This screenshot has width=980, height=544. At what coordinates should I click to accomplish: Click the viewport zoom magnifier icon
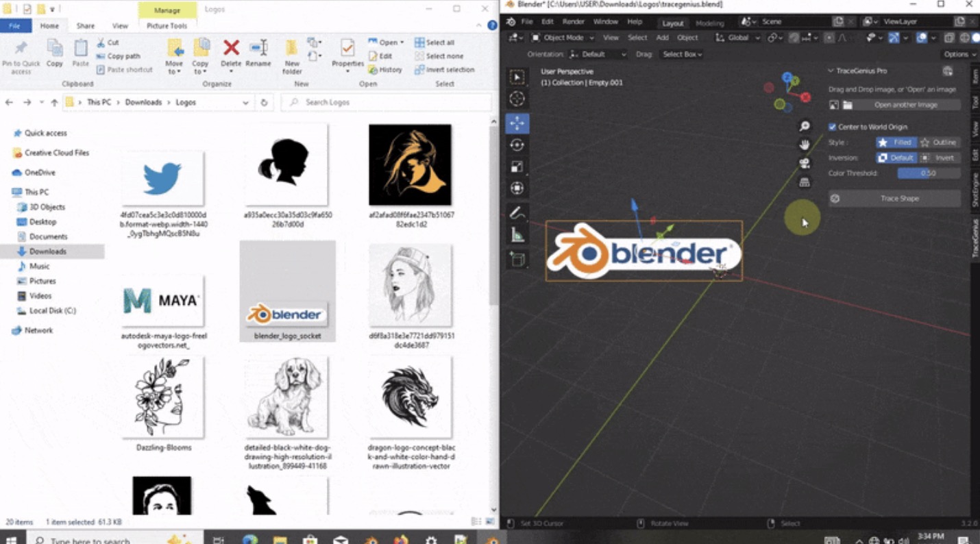pos(805,126)
